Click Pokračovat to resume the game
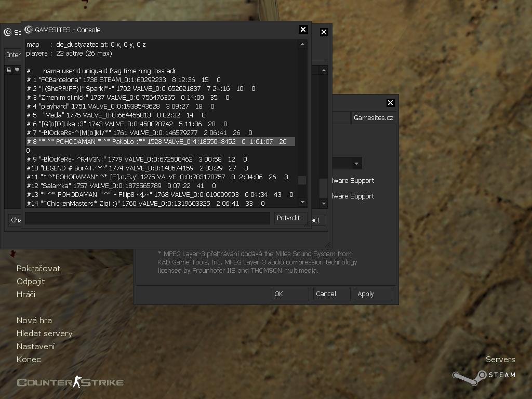Image resolution: width=532 pixels, height=399 pixels. point(38,269)
